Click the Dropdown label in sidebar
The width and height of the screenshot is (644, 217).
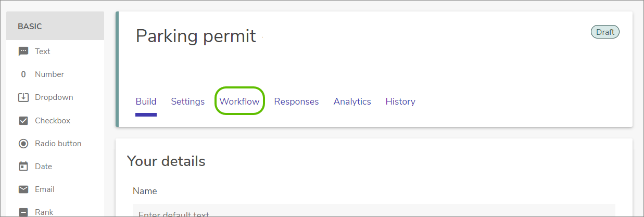(54, 97)
